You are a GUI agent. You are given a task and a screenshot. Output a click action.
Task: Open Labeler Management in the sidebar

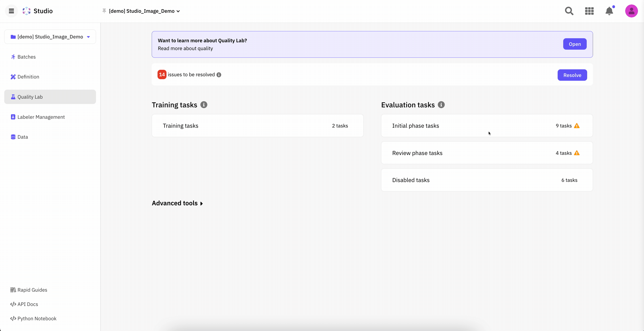41,117
